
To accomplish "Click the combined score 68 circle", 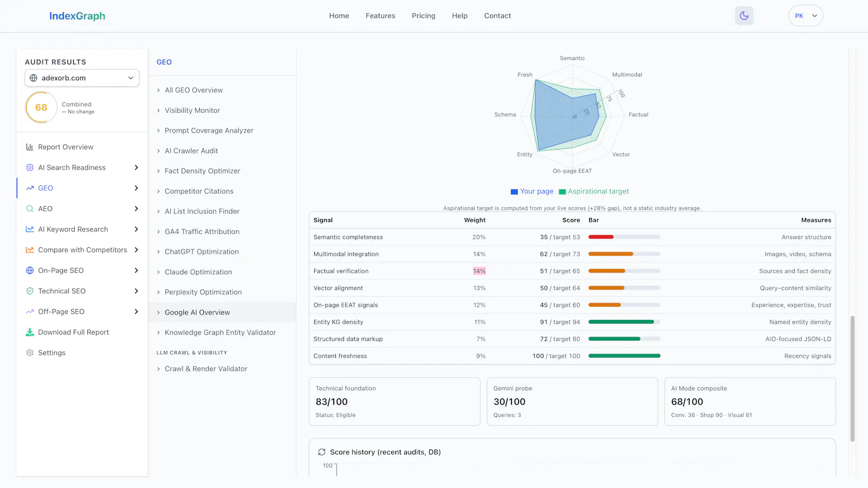I will tap(41, 107).
